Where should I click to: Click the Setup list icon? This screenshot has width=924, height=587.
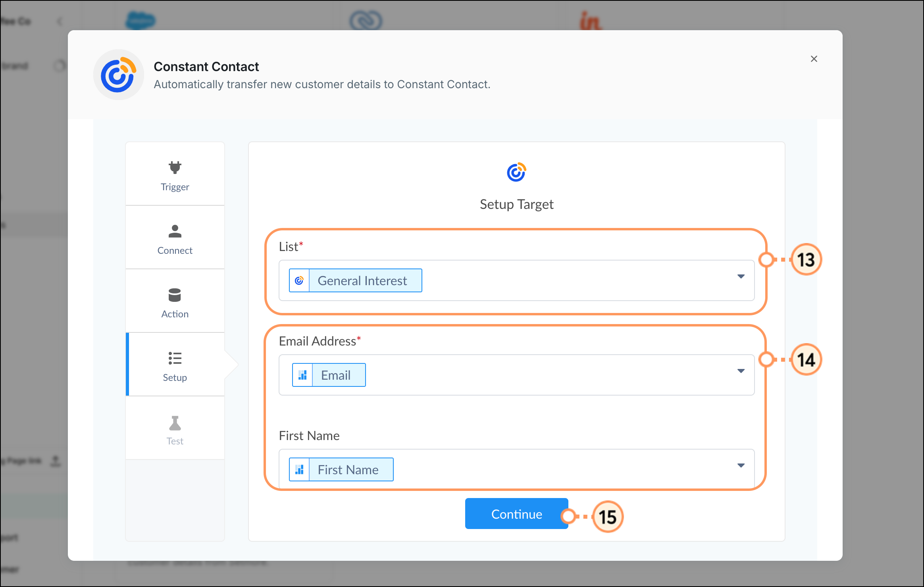[175, 358]
